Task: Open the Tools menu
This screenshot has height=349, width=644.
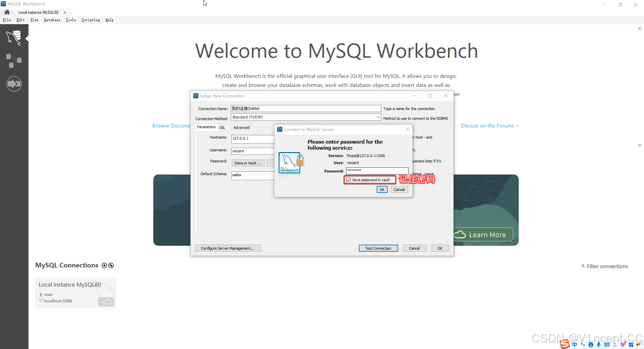Action: [x=71, y=20]
